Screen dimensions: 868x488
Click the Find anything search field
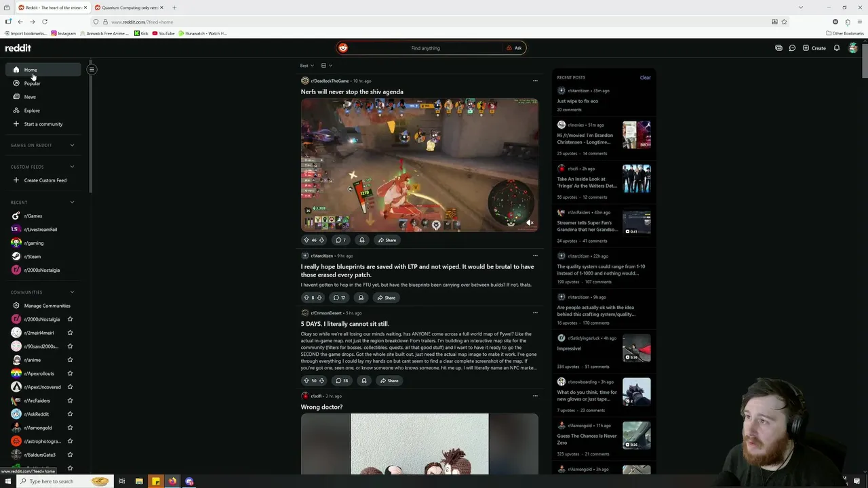click(425, 48)
